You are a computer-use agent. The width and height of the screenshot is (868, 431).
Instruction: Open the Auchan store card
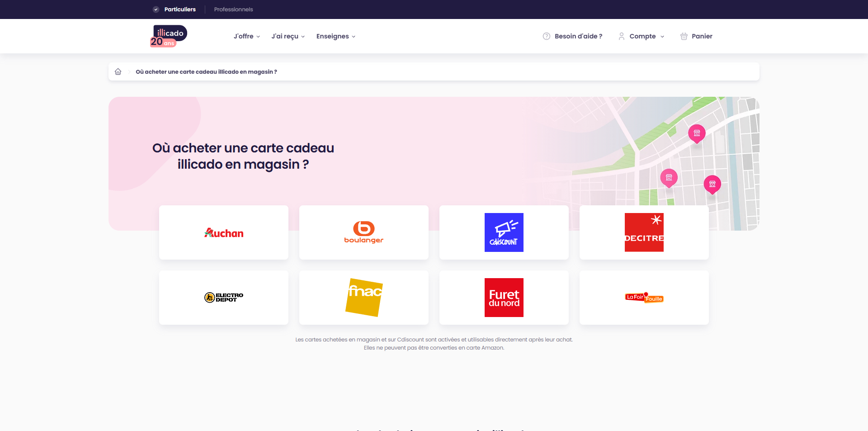(224, 232)
